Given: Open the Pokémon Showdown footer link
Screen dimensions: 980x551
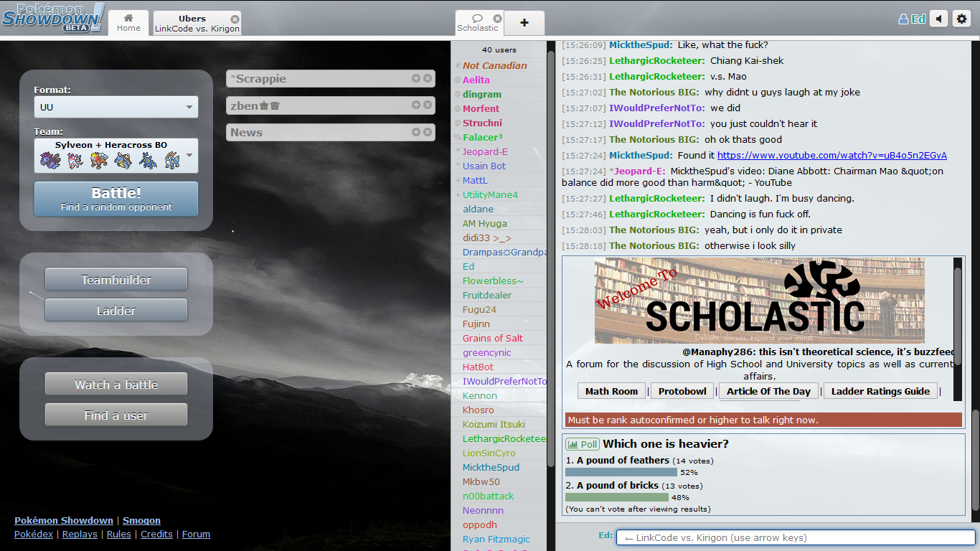Looking at the screenshot, I should click(x=64, y=520).
